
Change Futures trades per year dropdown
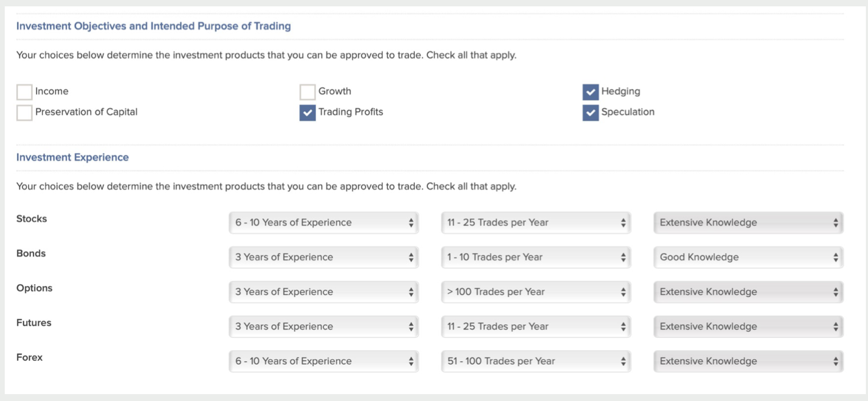click(x=536, y=327)
